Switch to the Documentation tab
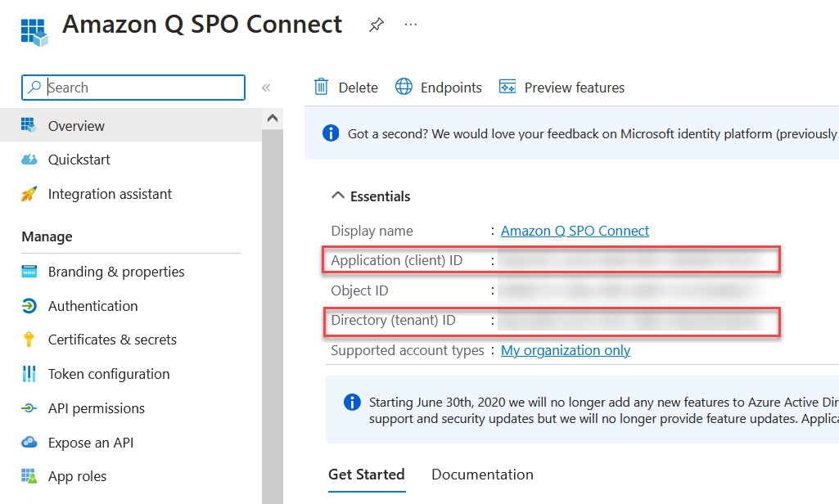Image resolution: width=839 pixels, height=504 pixels. 482,474
